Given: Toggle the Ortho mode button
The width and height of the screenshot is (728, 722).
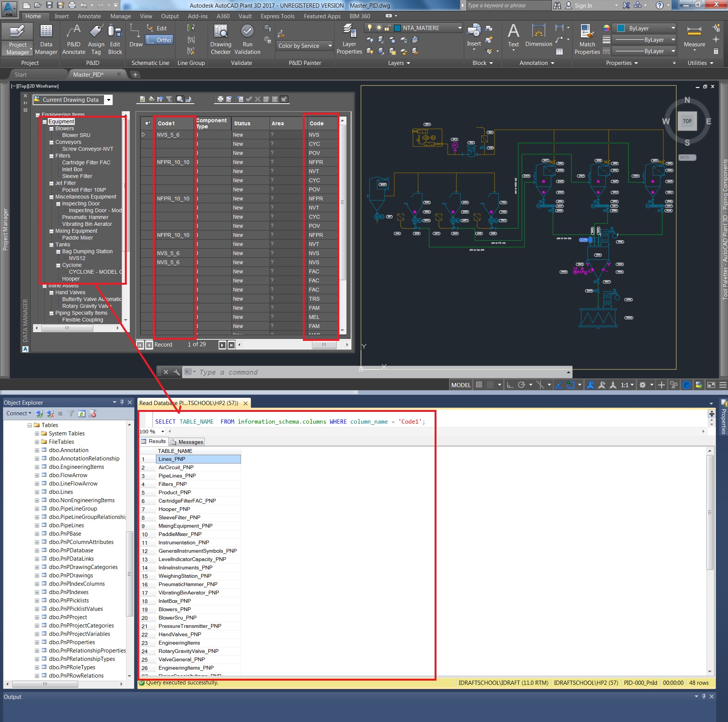Looking at the screenshot, I should (x=159, y=40).
